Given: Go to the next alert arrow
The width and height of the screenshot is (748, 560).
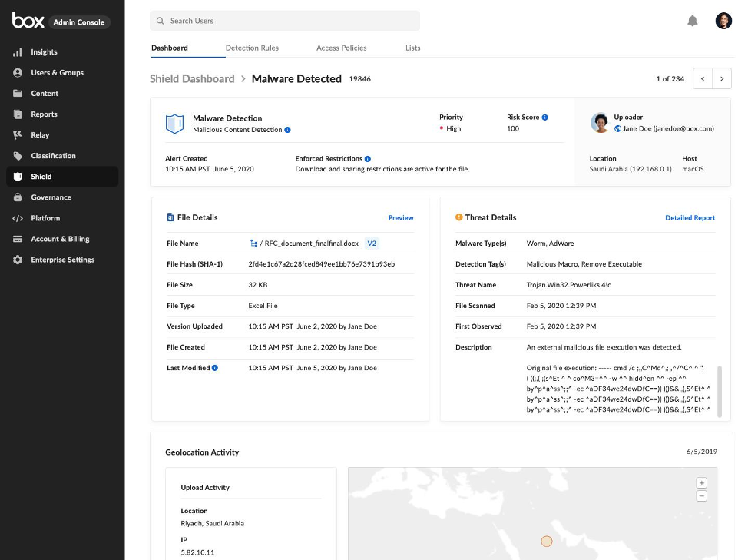Looking at the screenshot, I should point(722,78).
